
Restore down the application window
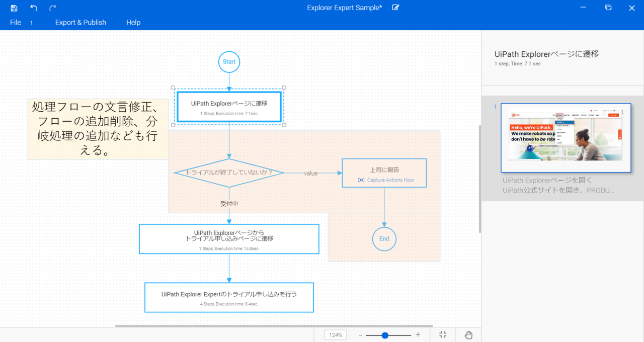[x=608, y=8]
